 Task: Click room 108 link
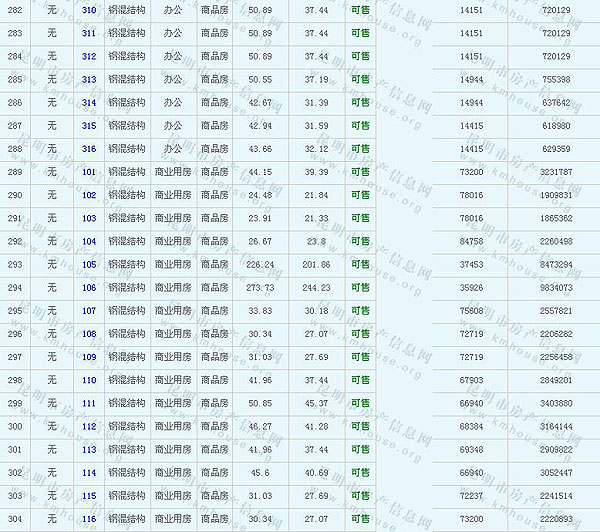click(89, 334)
